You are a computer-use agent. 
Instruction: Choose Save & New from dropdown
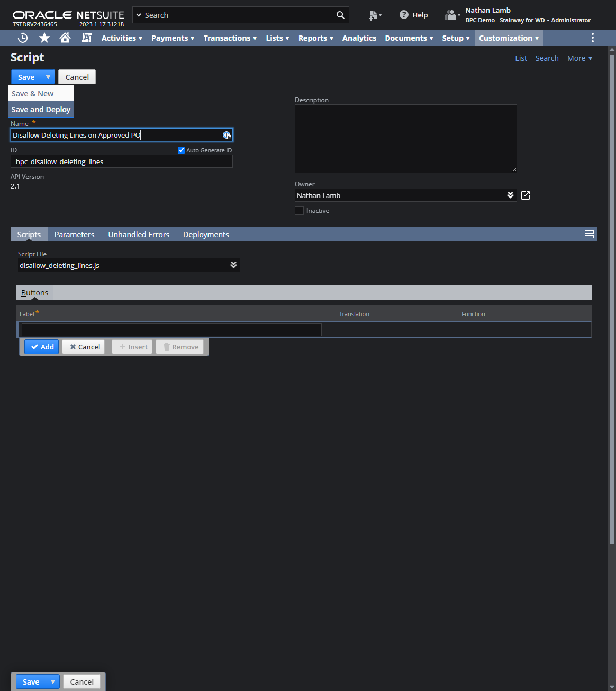(41, 94)
